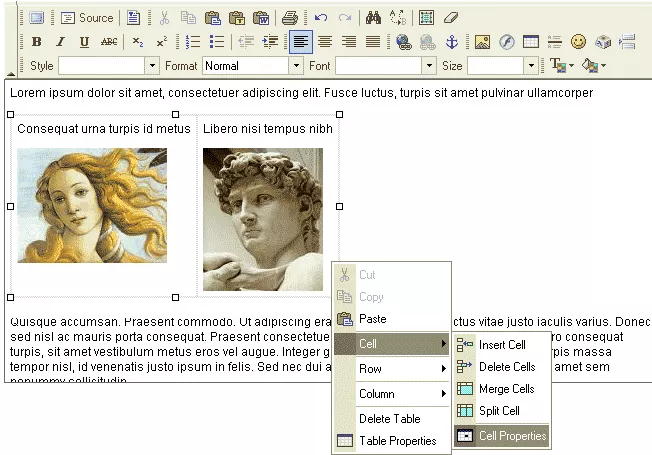
Task: Print the document via printer icon
Action: pyautogui.click(x=289, y=18)
